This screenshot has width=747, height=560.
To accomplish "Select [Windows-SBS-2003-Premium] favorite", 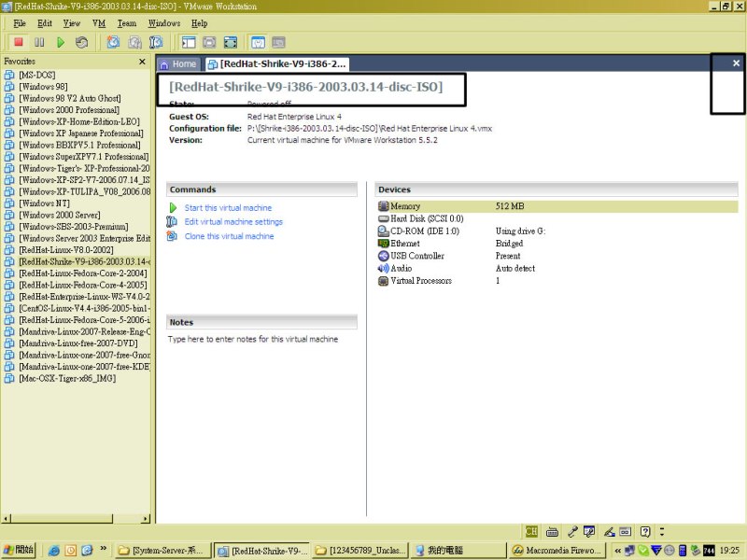I will point(74,227).
